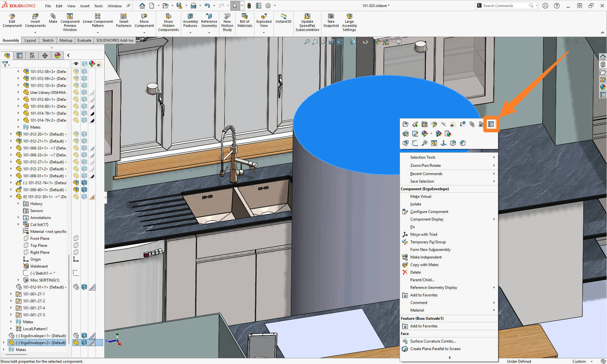Click Create Plane Parallel to Screen

435,349
